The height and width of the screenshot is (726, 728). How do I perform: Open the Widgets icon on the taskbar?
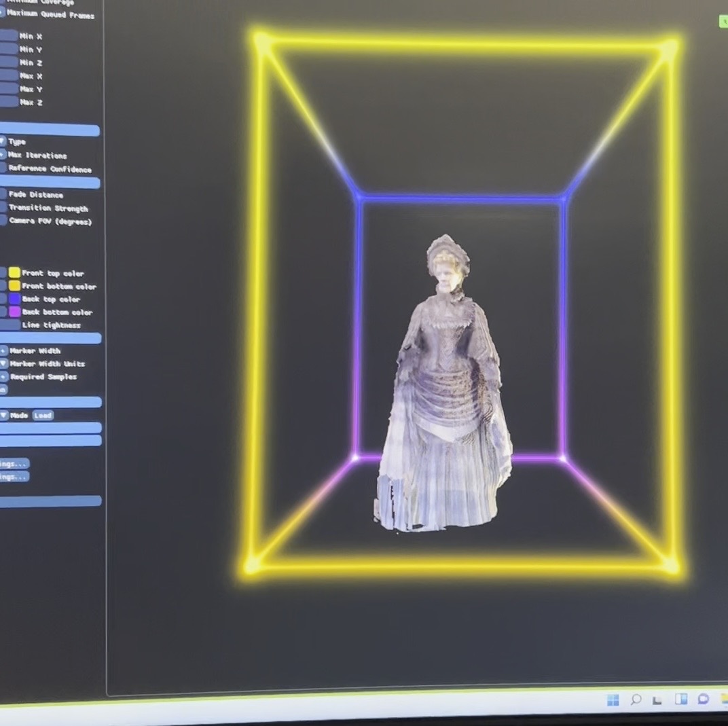point(681,699)
